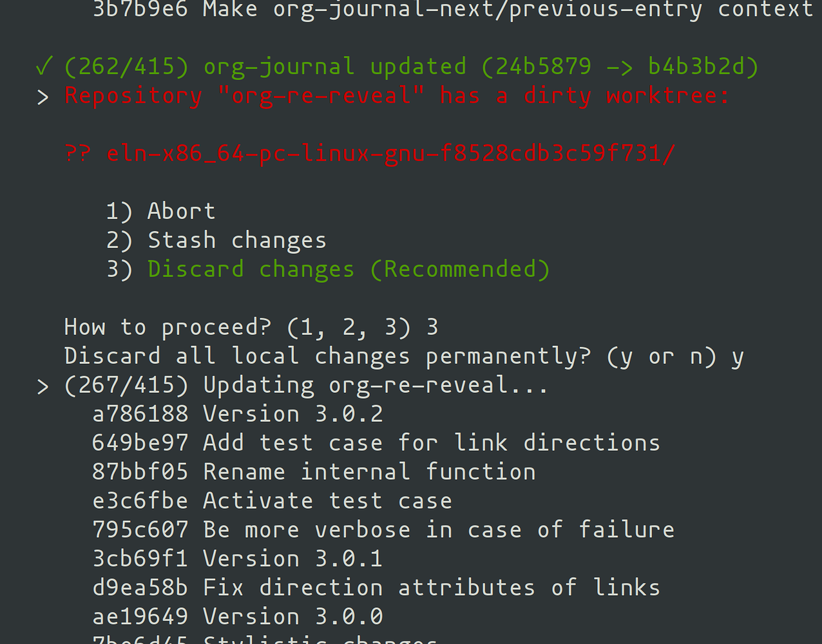
Task: Click commit hash a786188
Action: point(140,414)
